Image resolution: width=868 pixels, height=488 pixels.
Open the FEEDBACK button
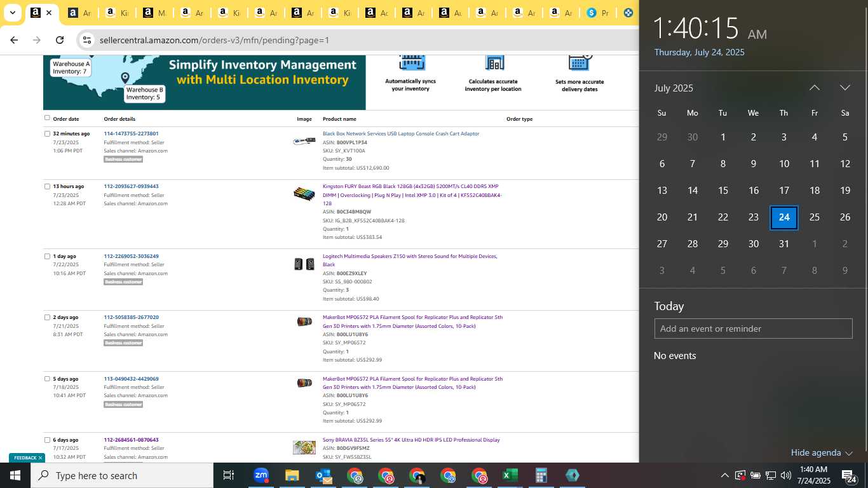point(25,457)
